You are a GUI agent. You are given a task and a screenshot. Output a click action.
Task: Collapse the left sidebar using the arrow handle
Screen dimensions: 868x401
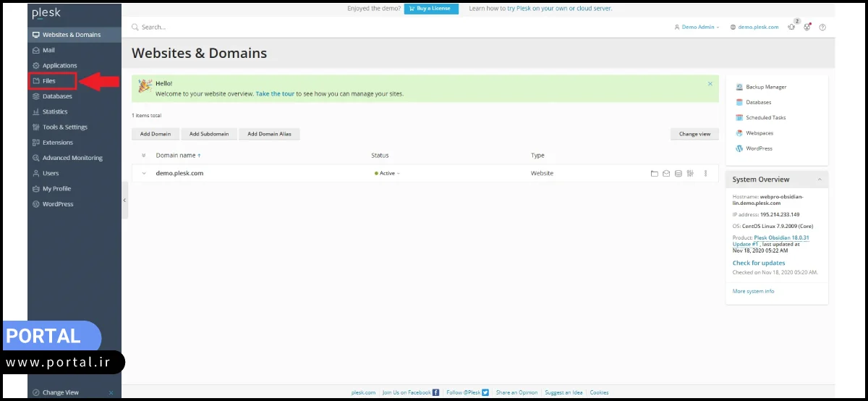coord(124,200)
